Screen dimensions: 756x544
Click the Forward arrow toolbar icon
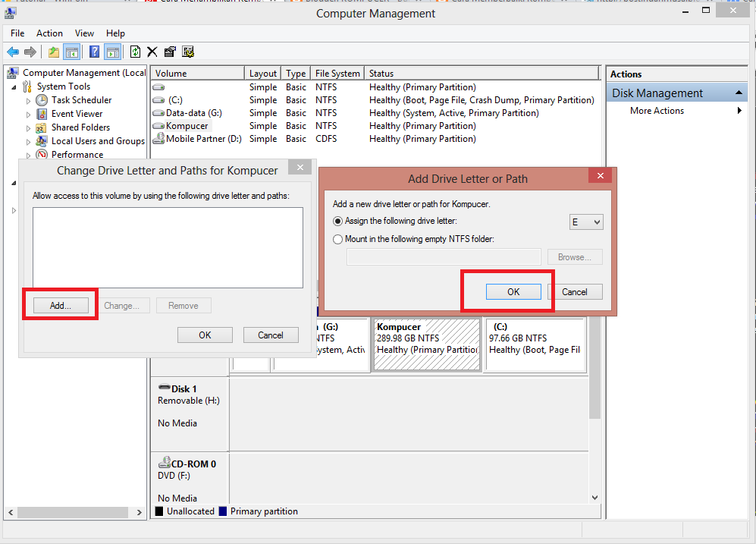tap(30, 52)
